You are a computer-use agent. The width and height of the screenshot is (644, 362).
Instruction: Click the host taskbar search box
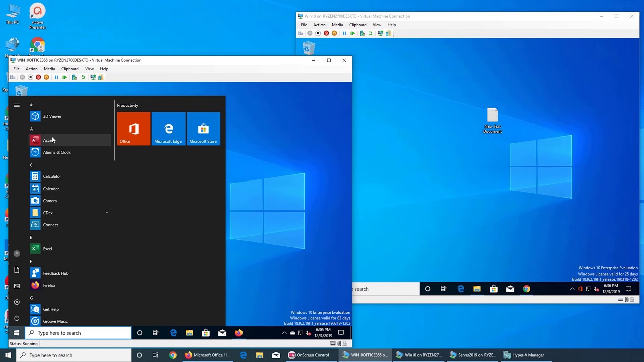73,355
